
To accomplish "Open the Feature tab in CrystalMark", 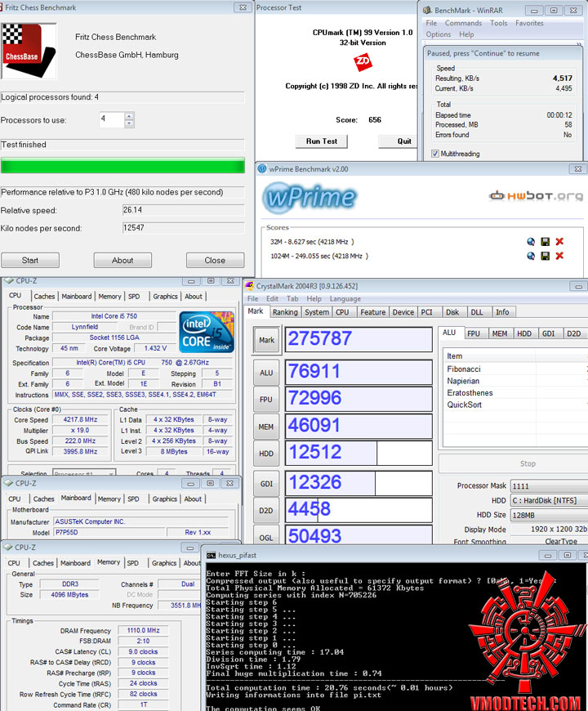I will [373, 312].
